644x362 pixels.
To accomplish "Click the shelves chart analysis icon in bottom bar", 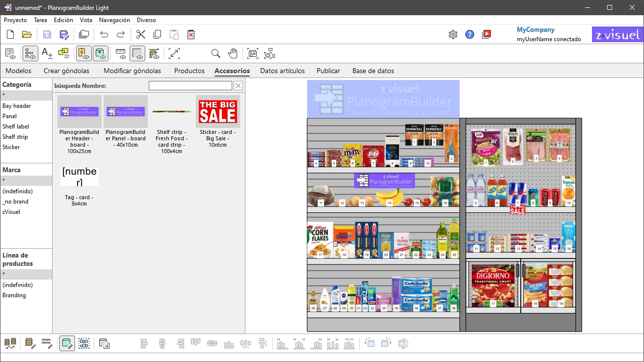I will [x=10, y=343].
